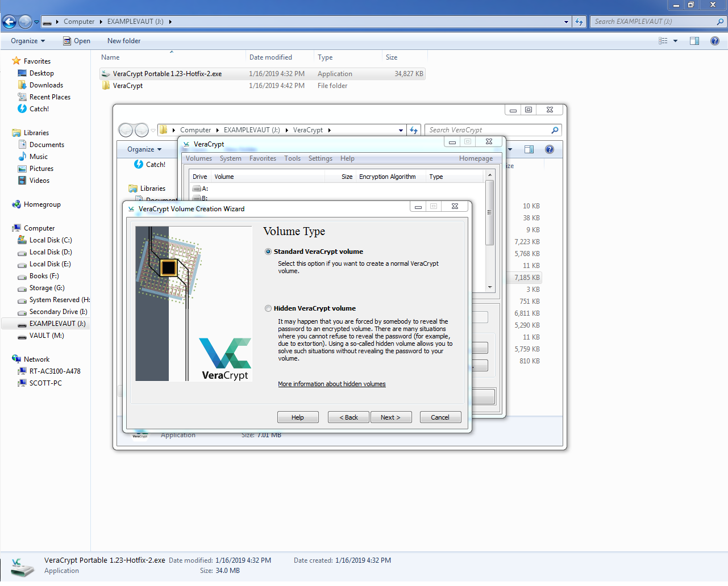Expand the arrow after VeraCrypt in second window address bar
The image size is (728, 586).
(329, 130)
